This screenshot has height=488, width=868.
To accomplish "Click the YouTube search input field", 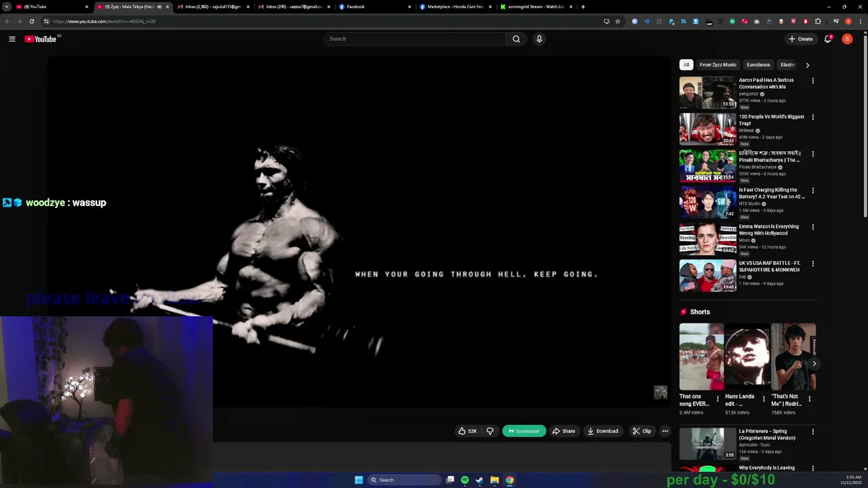I will pos(414,39).
